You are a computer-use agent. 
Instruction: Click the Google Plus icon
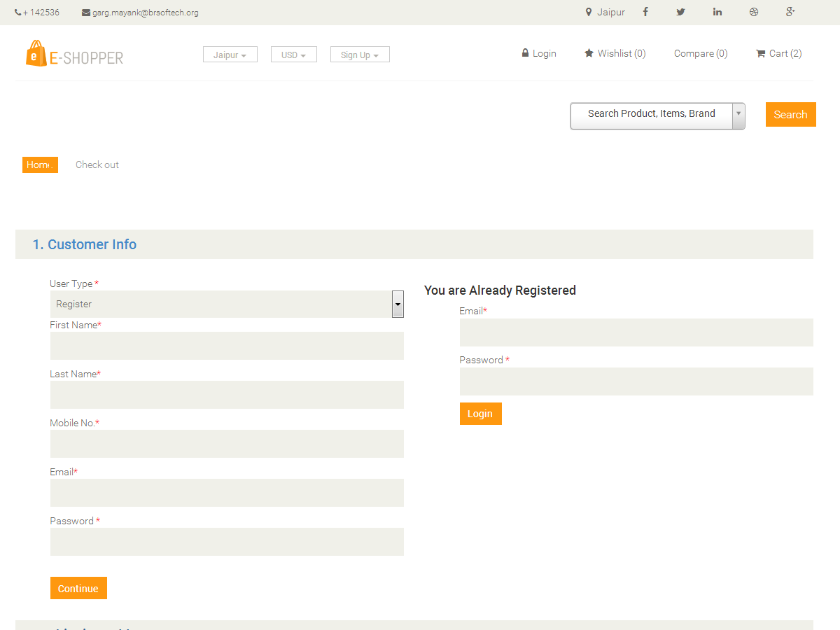(x=790, y=12)
